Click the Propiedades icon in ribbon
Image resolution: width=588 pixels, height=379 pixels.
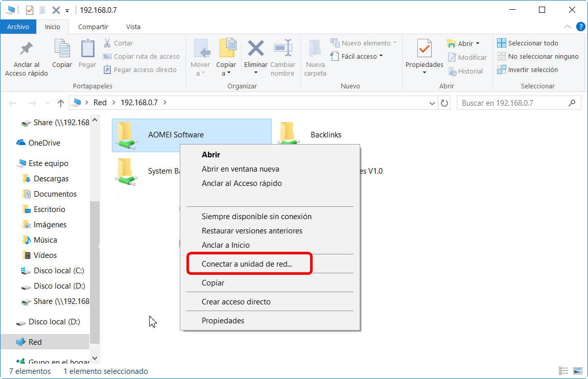click(x=424, y=50)
